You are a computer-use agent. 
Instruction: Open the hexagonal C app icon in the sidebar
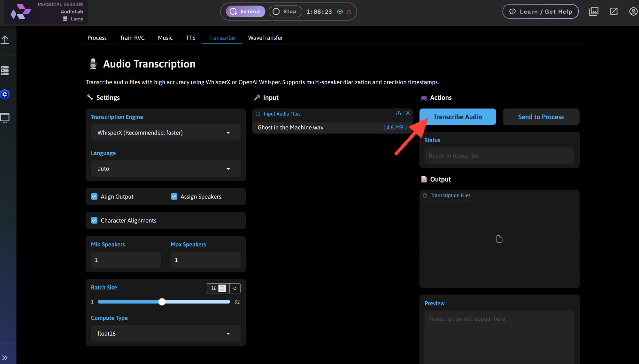5,94
